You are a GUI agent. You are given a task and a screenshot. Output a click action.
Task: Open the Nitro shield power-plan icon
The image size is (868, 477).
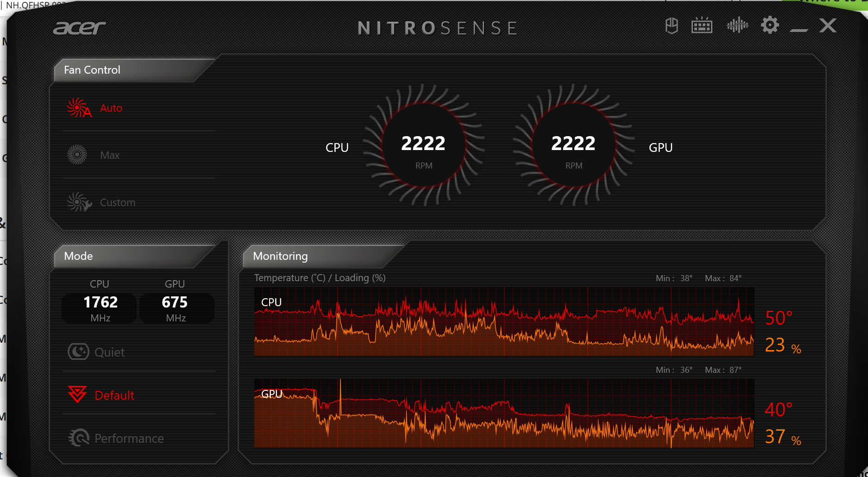click(672, 26)
